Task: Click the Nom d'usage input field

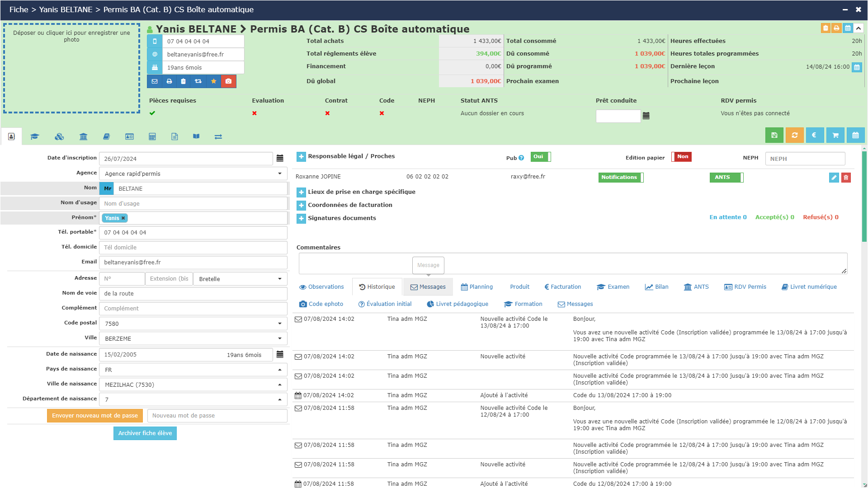Action: [193, 203]
